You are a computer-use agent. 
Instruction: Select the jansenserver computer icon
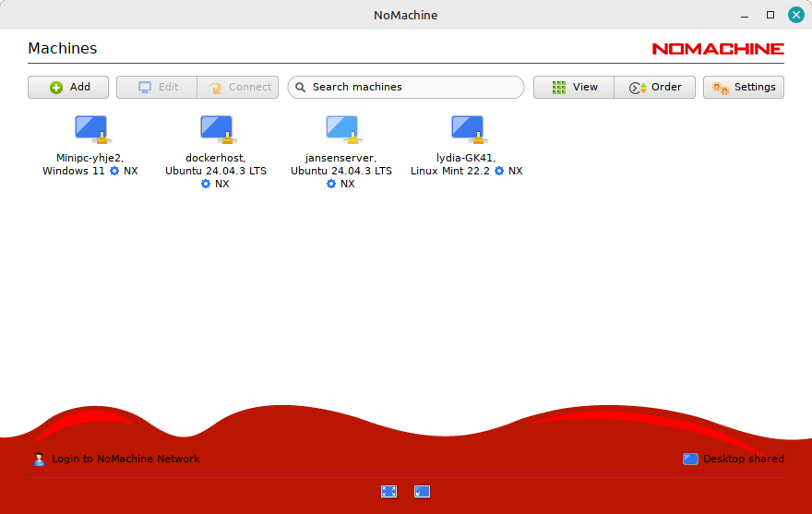point(341,129)
